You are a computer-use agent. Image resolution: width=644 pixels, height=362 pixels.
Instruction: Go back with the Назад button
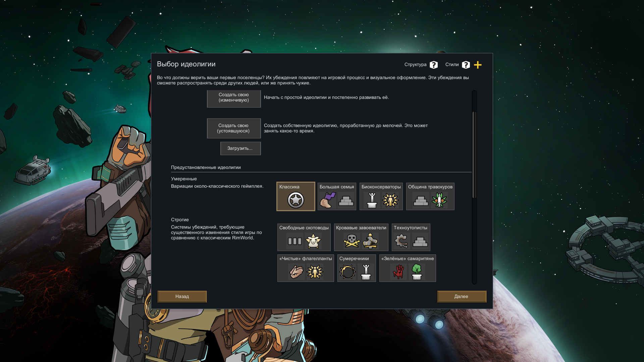182,297
